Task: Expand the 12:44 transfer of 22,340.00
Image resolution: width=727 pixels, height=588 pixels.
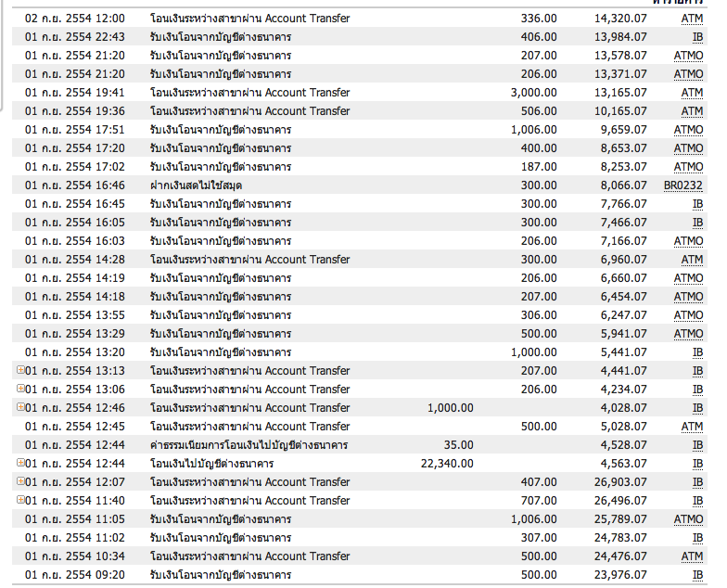Action: pos(20,462)
